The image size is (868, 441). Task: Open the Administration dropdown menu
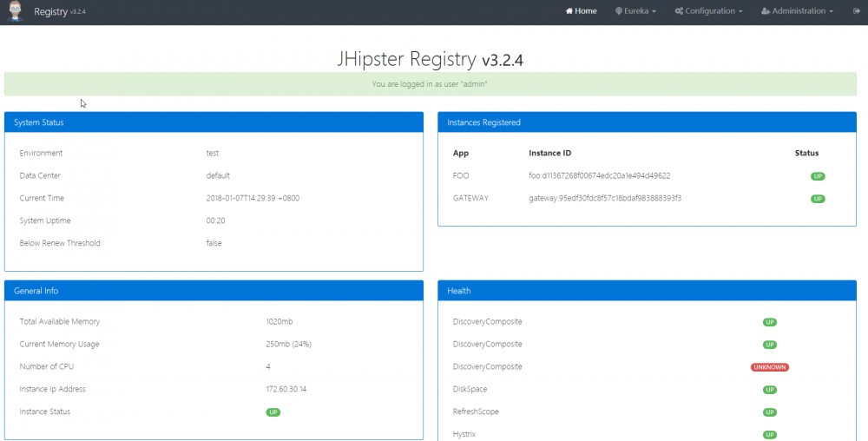797,11
